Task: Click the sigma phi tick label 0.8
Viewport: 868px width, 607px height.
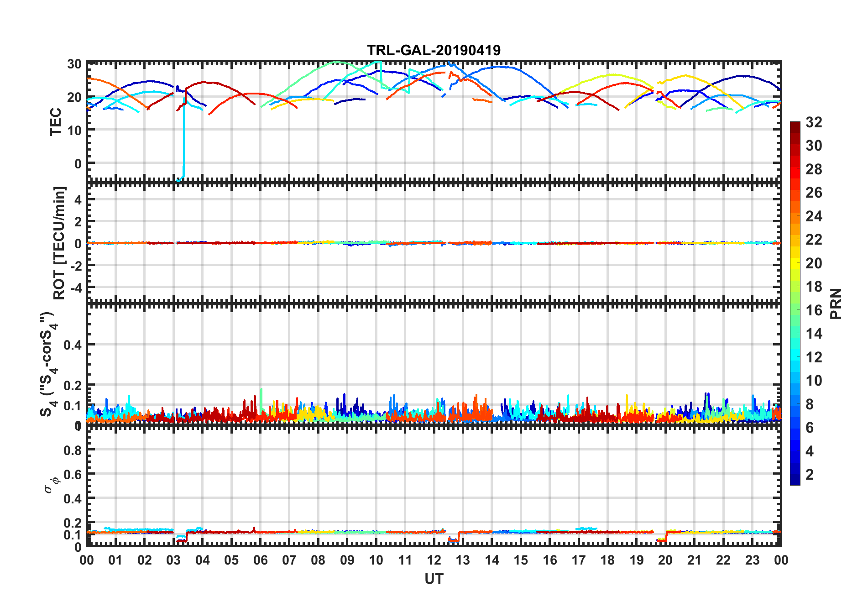Action: [x=73, y=450]
